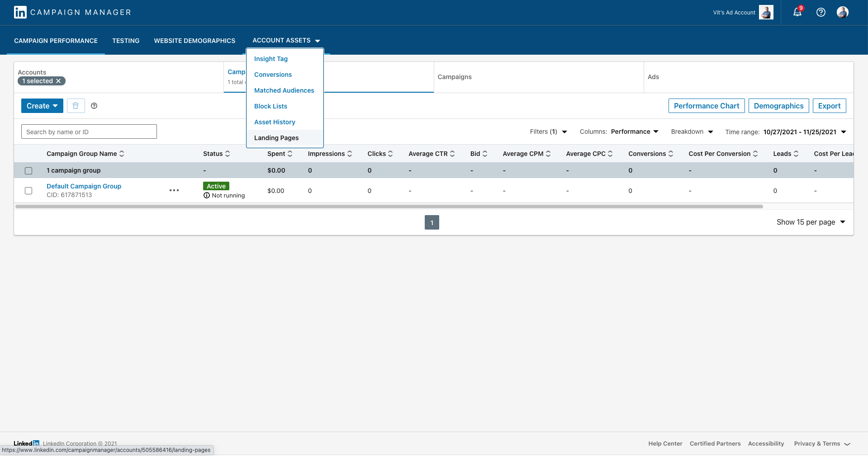Open the notifications bell
The image size is (868, 456).
click(797, 12)
